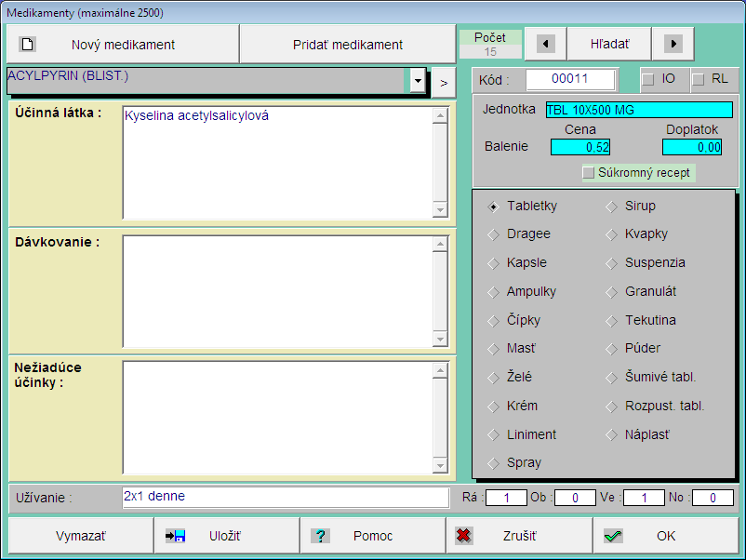Viewport: 746px width, 560px height.
Task: Click the Účinná látka text area
Action: (278, 163)
